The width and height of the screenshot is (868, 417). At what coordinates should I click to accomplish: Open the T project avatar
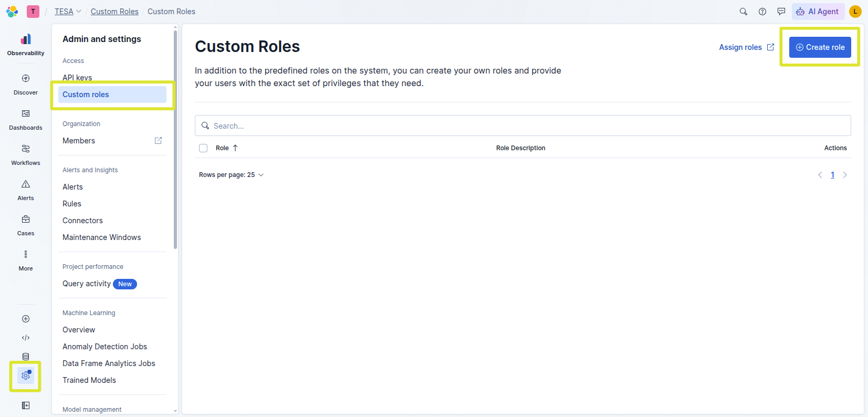pos(33,12)
